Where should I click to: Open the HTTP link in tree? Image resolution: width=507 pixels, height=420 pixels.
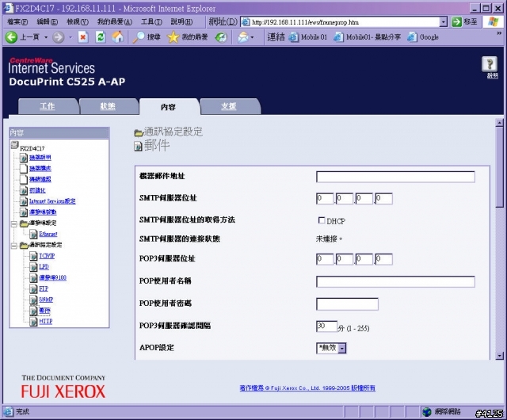pyautogui.click(x=46, y=322)
